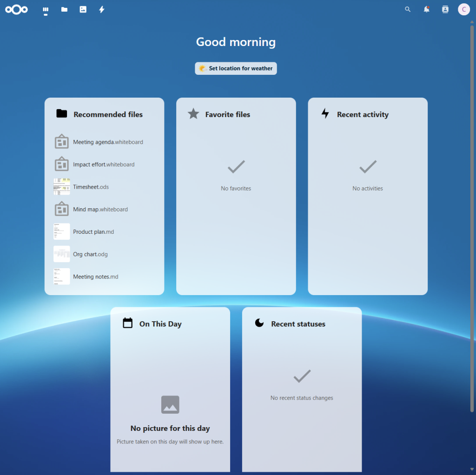Screen dimensions: 476x475
Task: Click the Recent activity panel heading
Action: pos(363,115)
